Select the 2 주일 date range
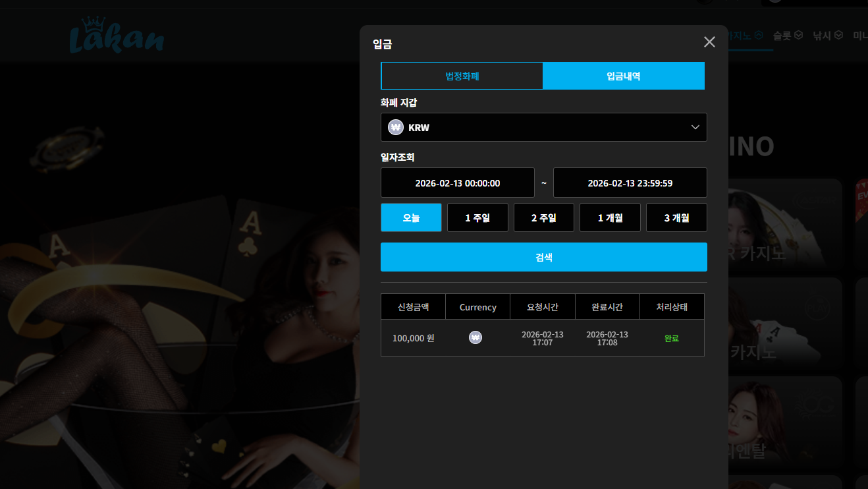The image size is (868, 489). (x=544, y=217)
